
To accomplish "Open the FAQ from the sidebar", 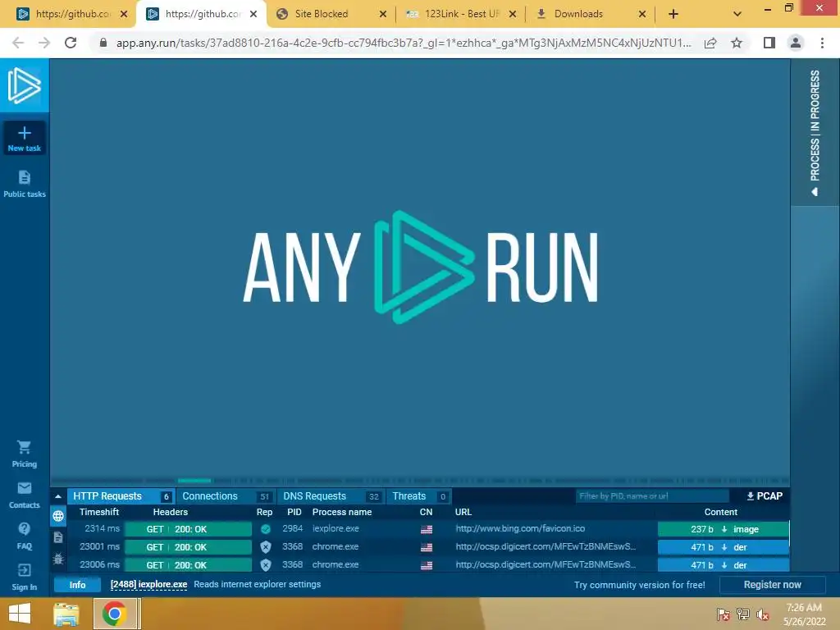I will (24, 536).
